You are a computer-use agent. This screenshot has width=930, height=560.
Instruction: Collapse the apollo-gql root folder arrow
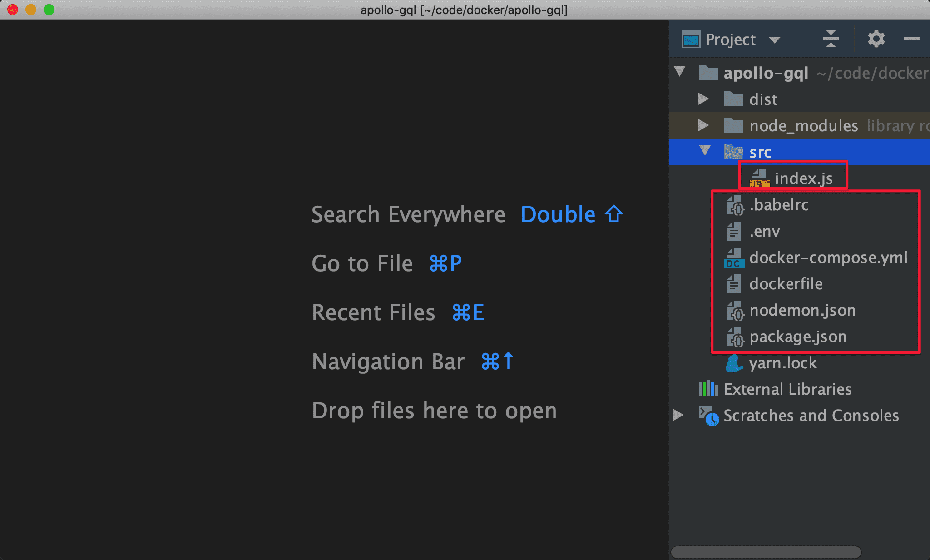point(680,71)
